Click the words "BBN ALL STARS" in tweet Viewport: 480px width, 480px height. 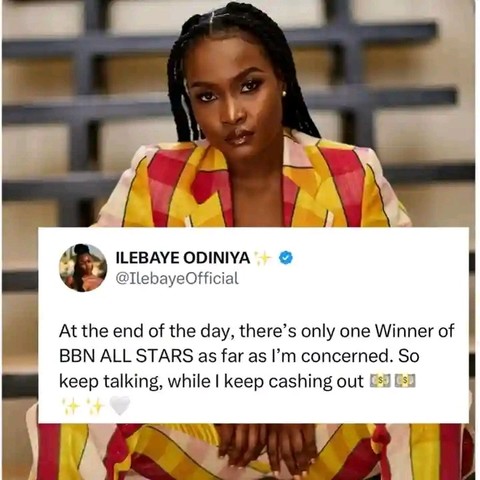[x=126, y=356]
